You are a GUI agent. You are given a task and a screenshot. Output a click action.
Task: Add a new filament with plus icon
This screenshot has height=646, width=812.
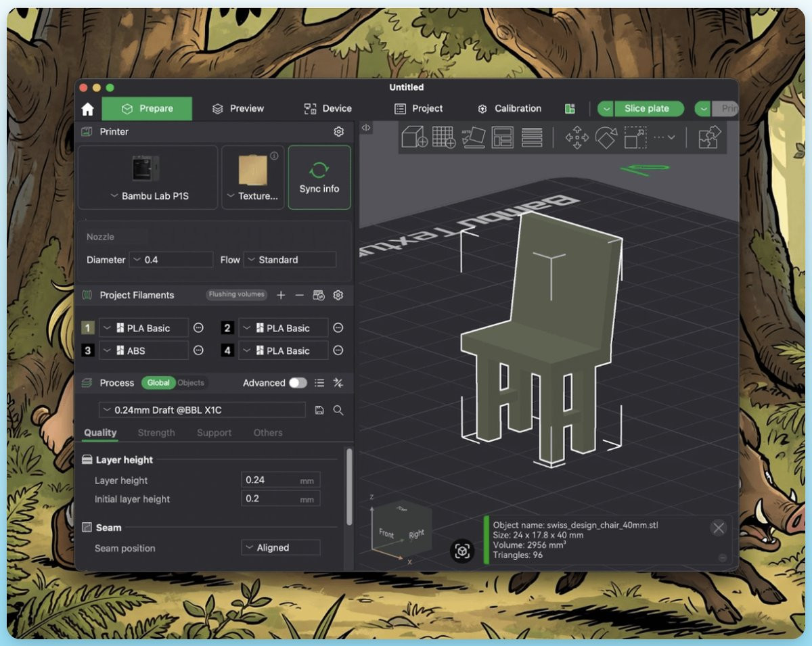(x=281, y=295)
